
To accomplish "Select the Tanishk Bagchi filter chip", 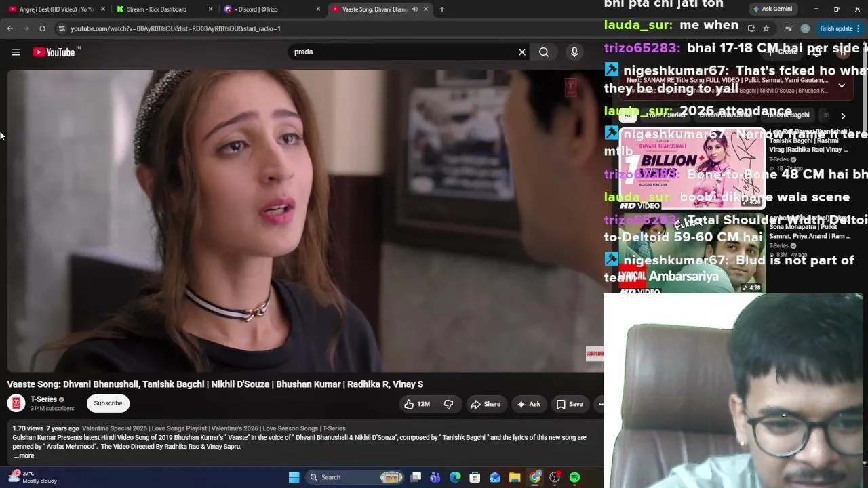I will tap(788, 115).
